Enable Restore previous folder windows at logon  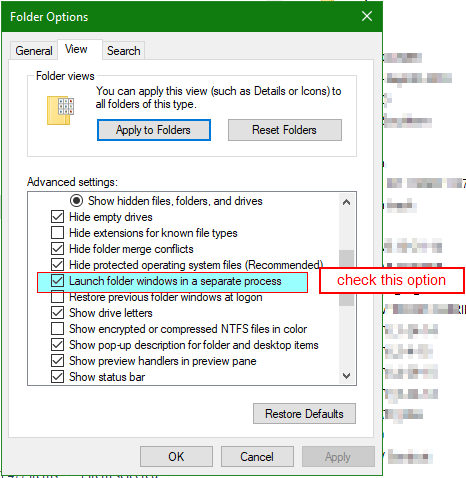57,297
